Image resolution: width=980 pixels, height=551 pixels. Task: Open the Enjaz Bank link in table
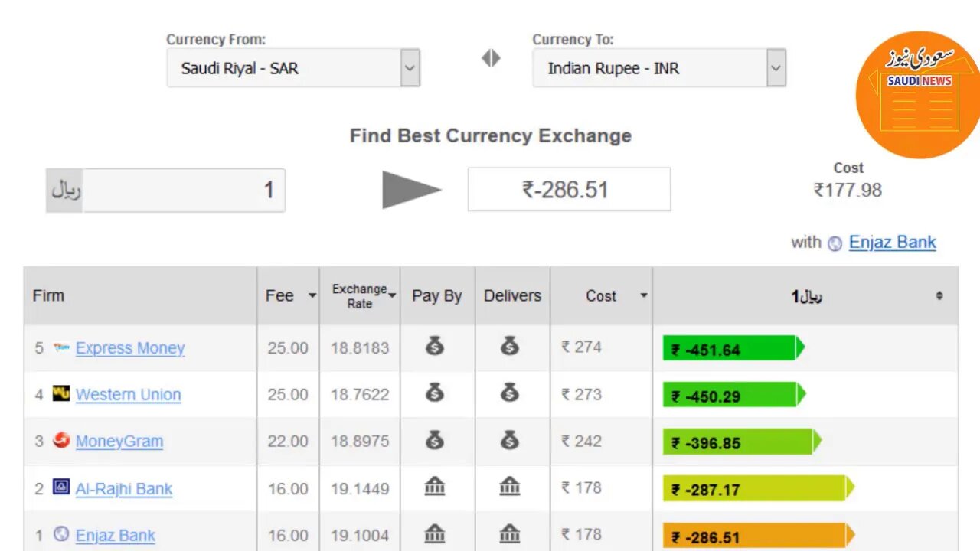click(x=115, y=536)
